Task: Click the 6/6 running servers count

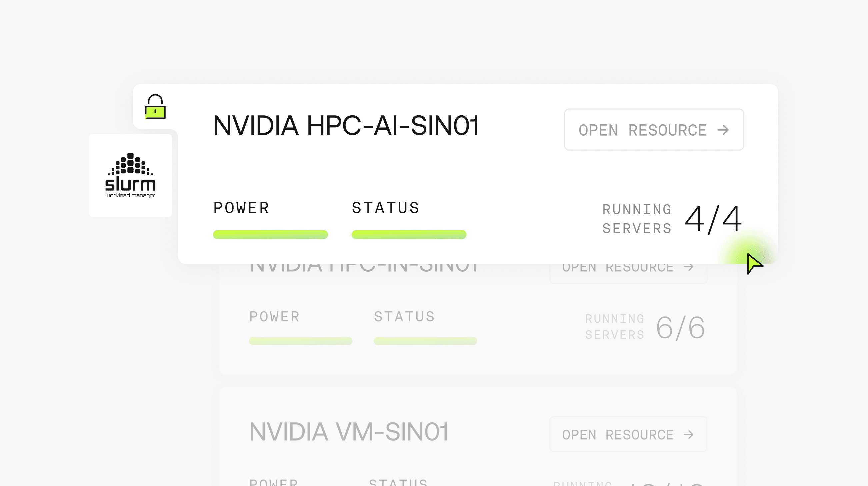Action: coord(680,328)
